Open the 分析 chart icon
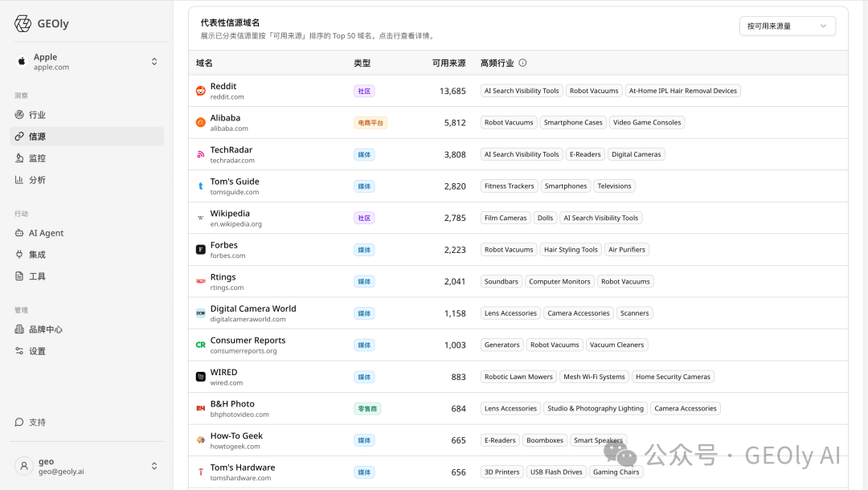 (x=19, y=180)
